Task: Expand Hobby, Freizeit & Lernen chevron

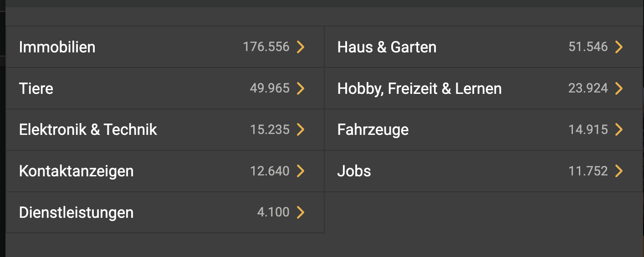Action: 619,88
